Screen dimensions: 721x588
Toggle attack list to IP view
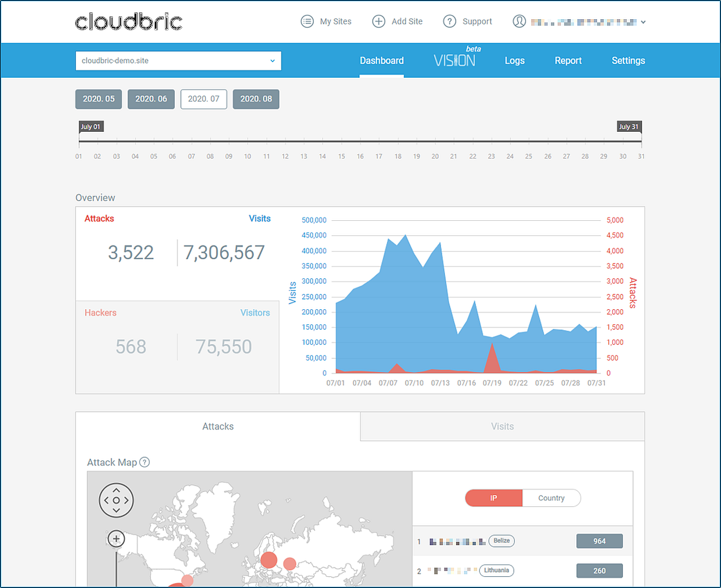coord(493,498)
